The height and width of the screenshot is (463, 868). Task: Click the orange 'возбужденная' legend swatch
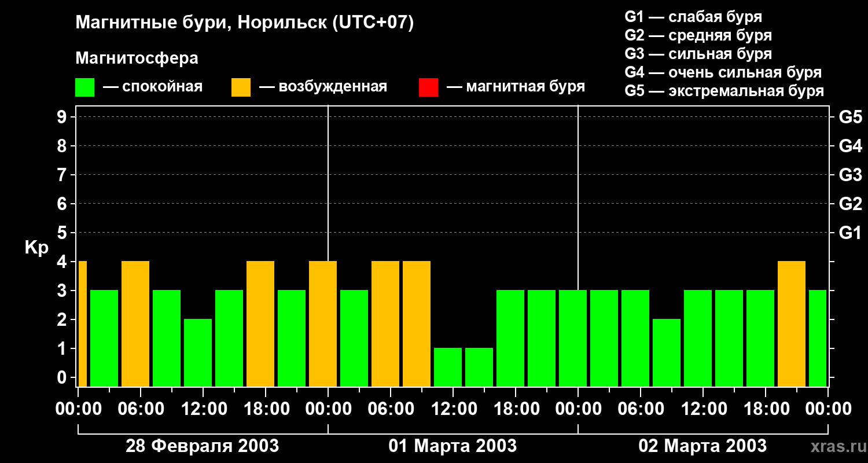tap(241, 87)
